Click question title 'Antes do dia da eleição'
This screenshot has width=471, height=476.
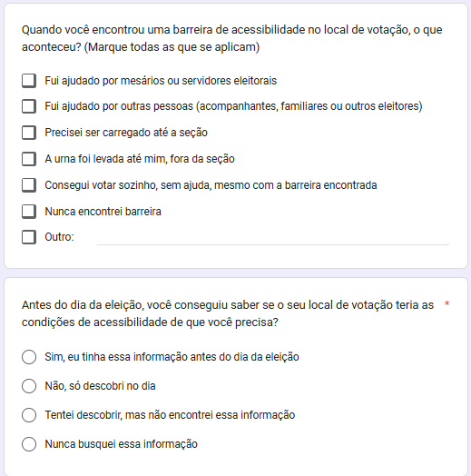pos(228,313)
